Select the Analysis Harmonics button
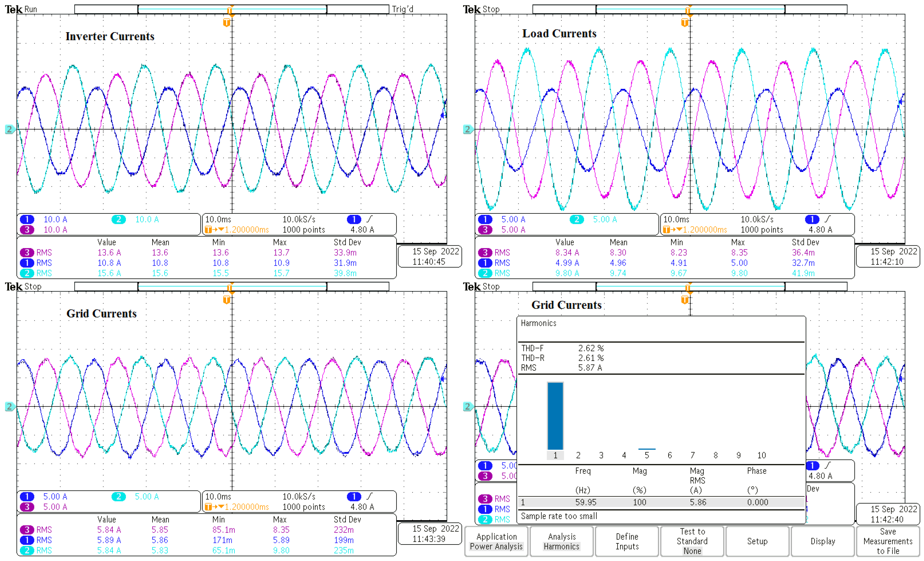Screen dimensions: 924x561 [561, 541]
